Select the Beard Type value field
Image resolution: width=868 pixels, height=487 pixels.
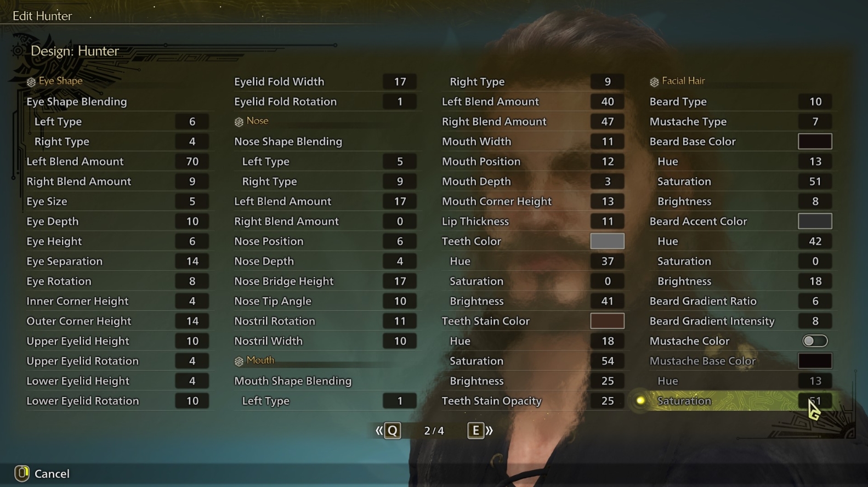pyautogui.click(x=815, y=101)
